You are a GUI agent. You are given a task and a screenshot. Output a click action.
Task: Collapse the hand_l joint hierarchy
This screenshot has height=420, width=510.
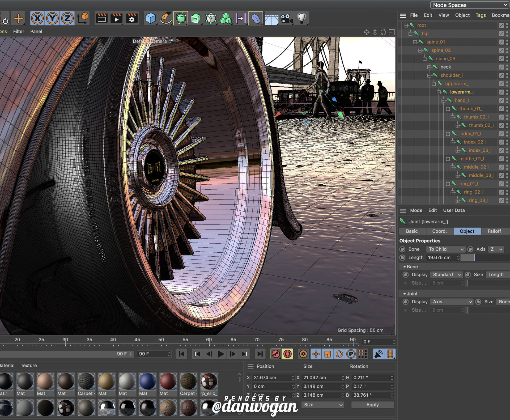(443, 100)
